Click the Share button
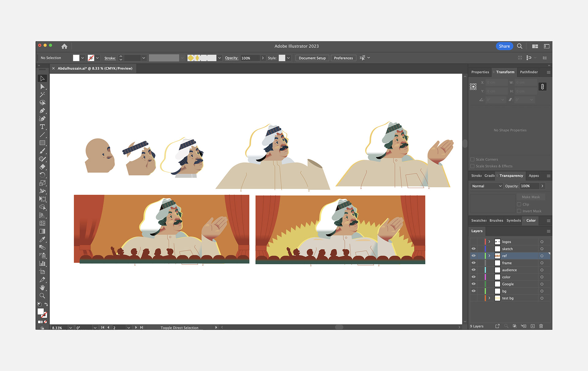This screenshot has height=371, width=588. 504,46
